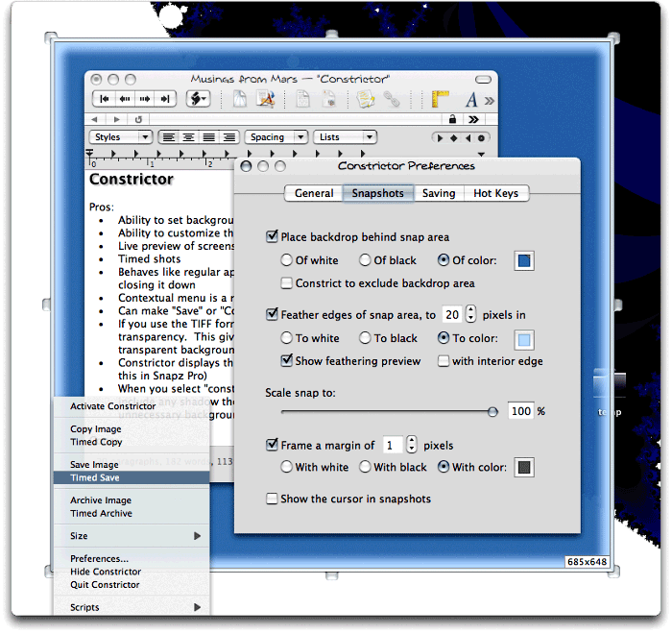The image size is (672, 634).
Task: Open Preferences... from the context menu
Action: pyautogui.click(x=132, y=559)
